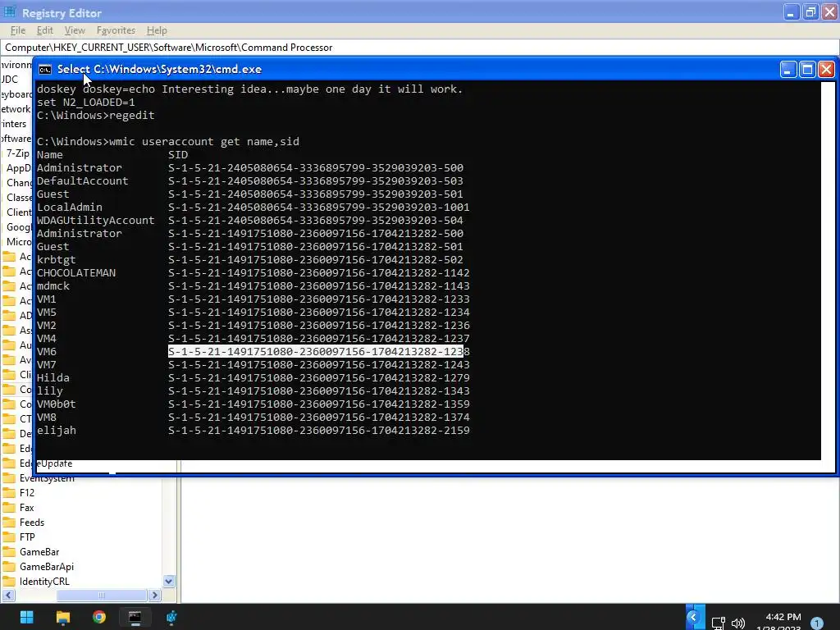Click the mdmck account name
The image size is (840, 630).
click(53, 286)
